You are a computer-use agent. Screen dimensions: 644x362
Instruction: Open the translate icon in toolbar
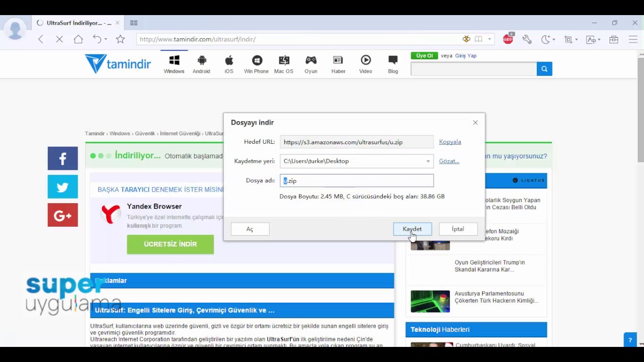pos(591,39)
